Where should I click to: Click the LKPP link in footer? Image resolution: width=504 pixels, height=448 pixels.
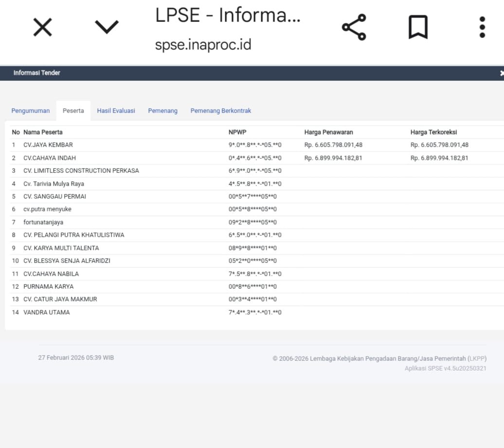(477, 358)
